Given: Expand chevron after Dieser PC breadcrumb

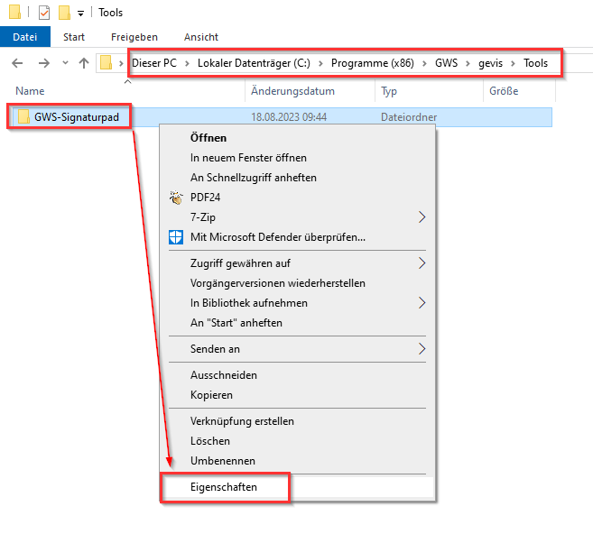Looking at the screenshot, I should tap(187, 63).
